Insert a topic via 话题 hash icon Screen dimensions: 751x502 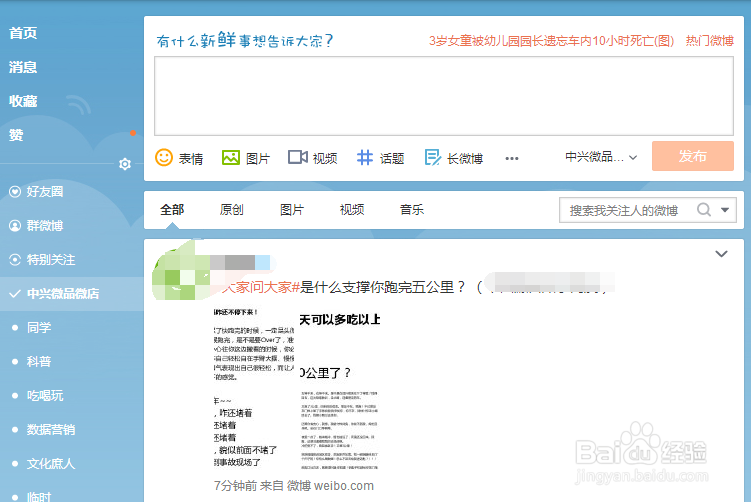pos(364,158)
